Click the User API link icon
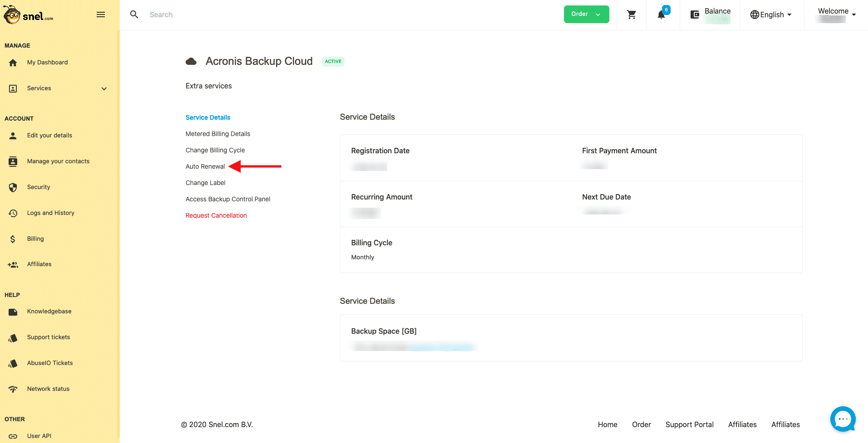 point(13,436)
